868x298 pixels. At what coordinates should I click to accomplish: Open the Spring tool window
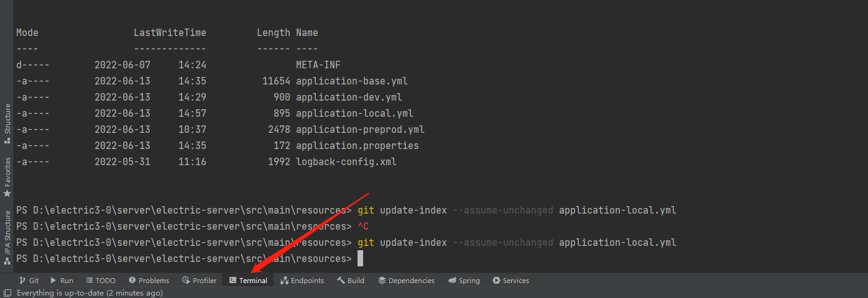click(x=464, y=281)
